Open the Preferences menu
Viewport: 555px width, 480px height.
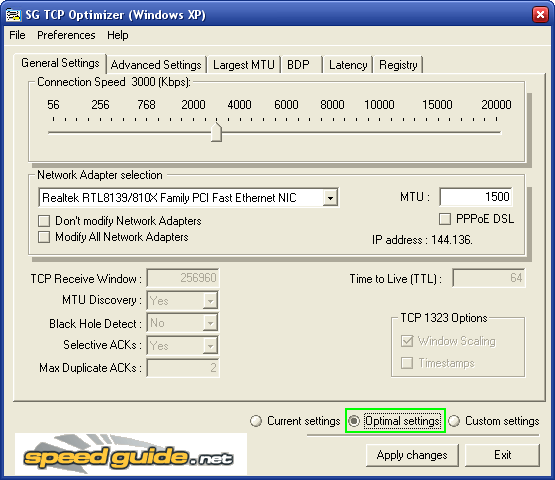pyautogui.click(x=66, y=35)
